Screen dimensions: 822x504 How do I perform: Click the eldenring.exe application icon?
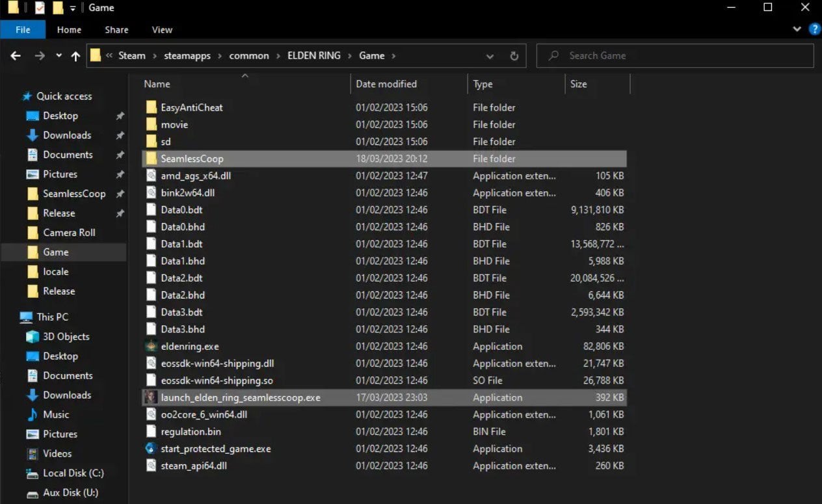(x=151, y=347)
